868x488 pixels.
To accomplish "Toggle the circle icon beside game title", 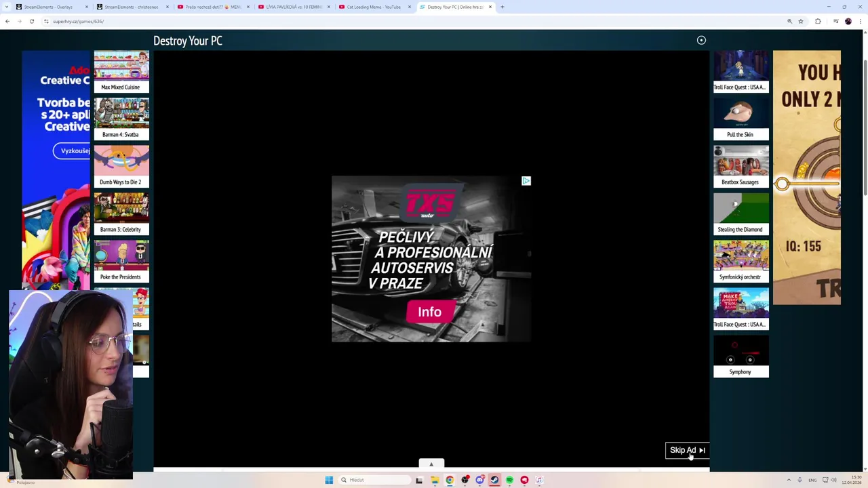I will 701,41.
